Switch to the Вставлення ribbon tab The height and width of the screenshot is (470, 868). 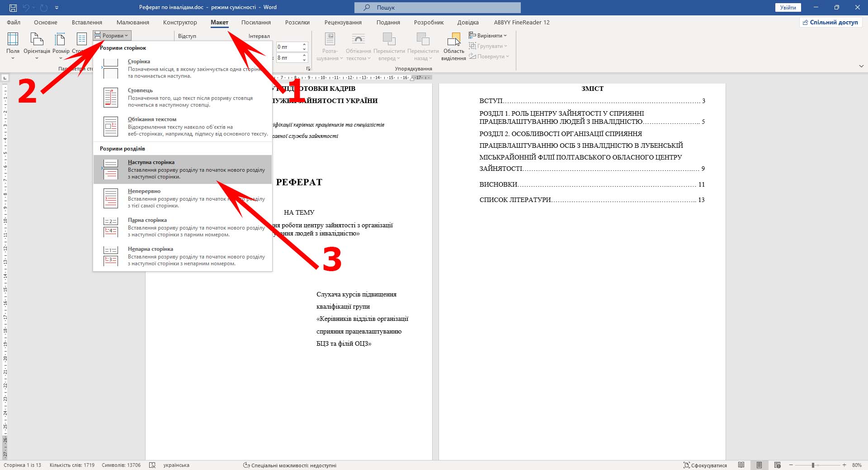point(87,22)
